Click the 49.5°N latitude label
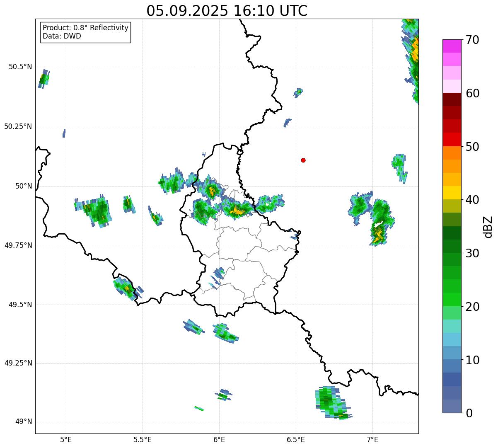Image resolution: width=498 pixels, height=448 pixels. point(20,305)
